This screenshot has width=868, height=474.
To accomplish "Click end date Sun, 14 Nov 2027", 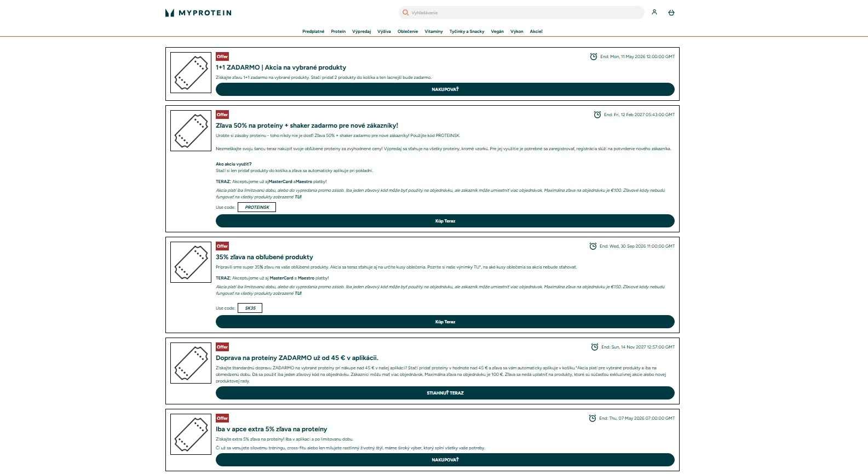I will click(638, 347).
